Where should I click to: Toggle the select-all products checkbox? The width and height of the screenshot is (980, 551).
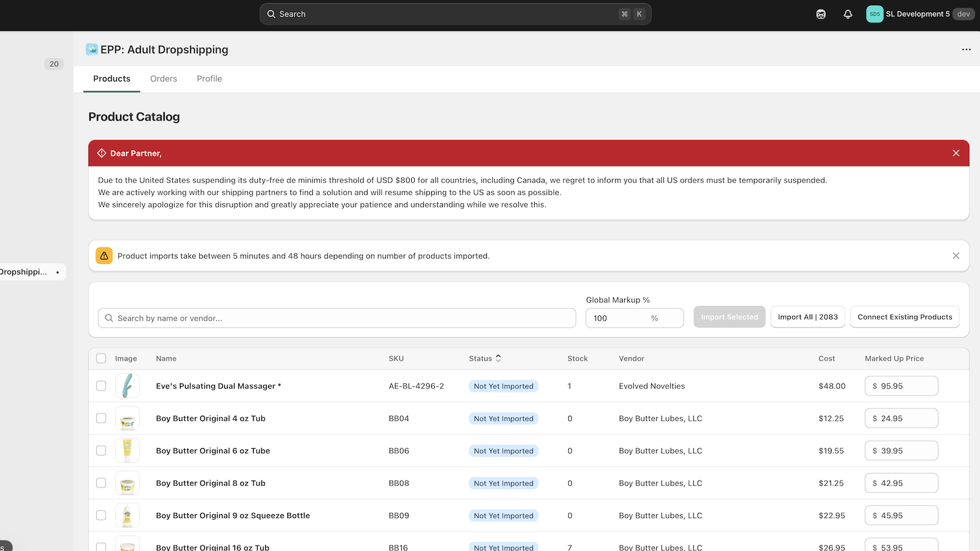[101, 359]
